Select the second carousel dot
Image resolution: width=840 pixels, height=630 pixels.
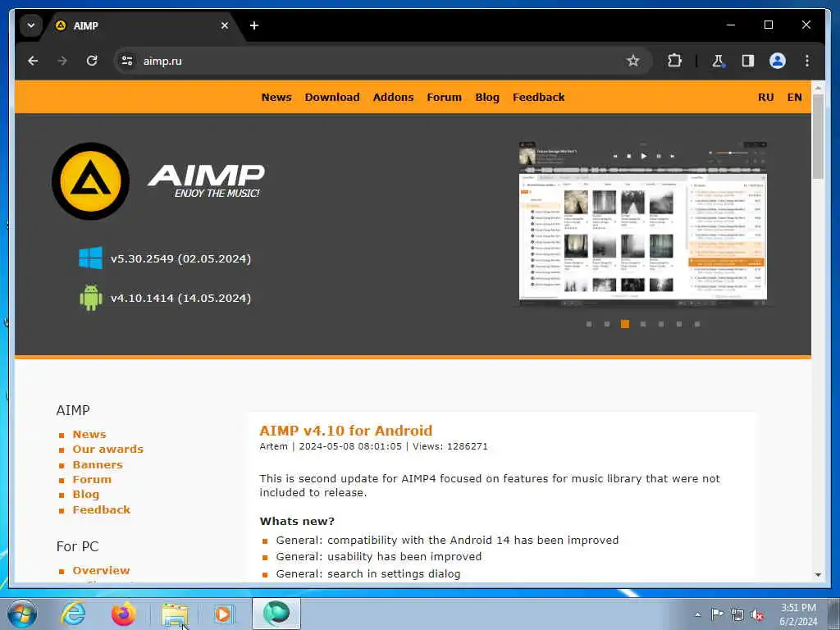point(606,324)
